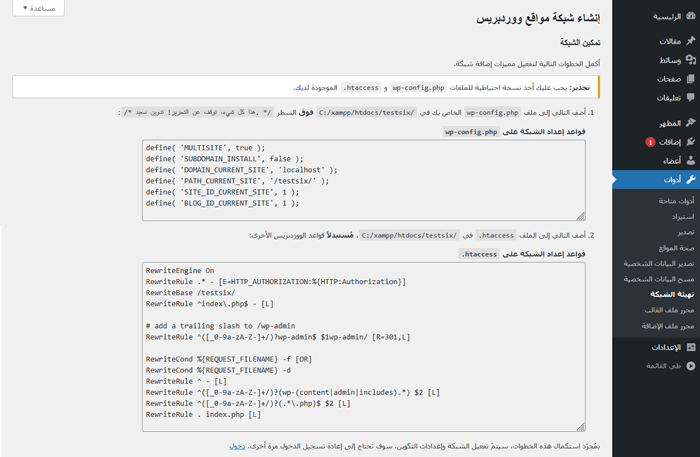Click the Appearance (المظهر) brush icon

tap(690, 122)
